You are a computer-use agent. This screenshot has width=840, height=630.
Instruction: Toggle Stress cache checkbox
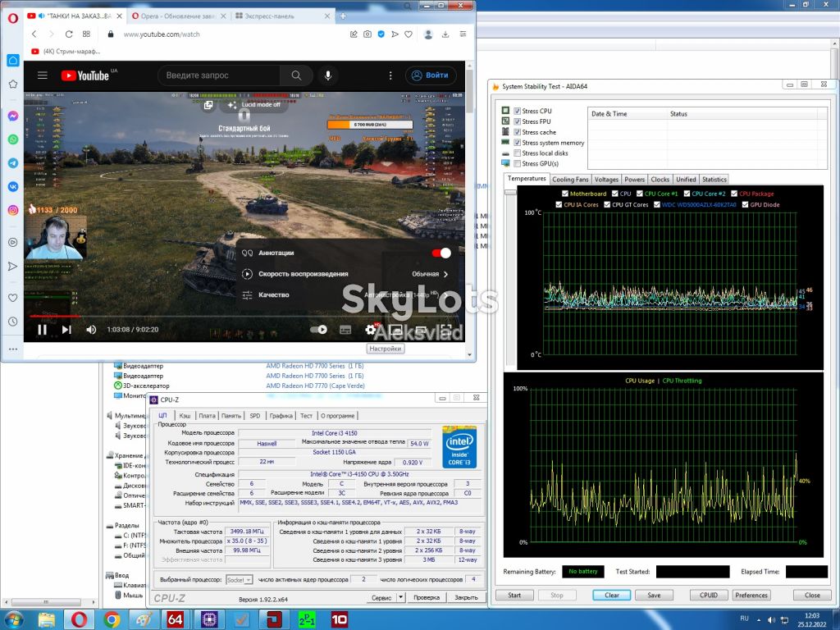coord(517,132)
